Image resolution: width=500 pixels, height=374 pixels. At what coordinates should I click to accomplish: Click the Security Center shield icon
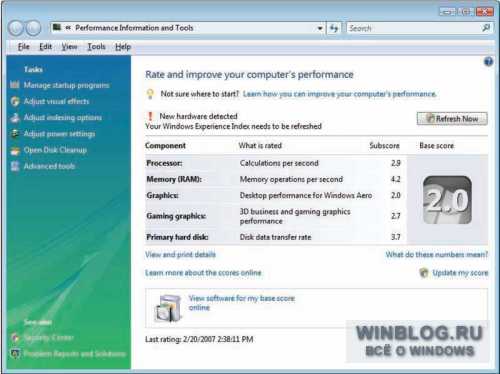coord(15,338)
